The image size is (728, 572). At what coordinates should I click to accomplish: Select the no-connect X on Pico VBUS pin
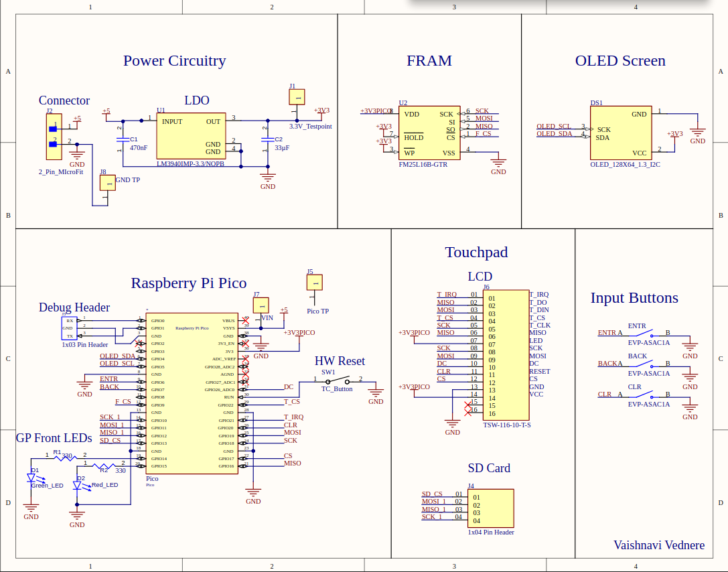tap(246, 321)
